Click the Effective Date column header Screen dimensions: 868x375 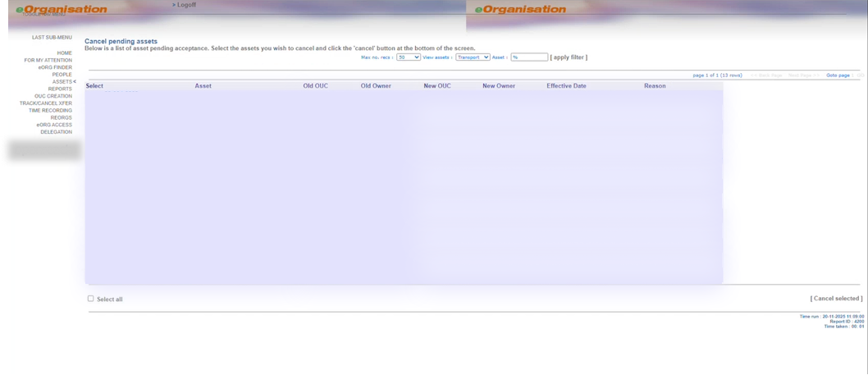(x=566, y=86)
